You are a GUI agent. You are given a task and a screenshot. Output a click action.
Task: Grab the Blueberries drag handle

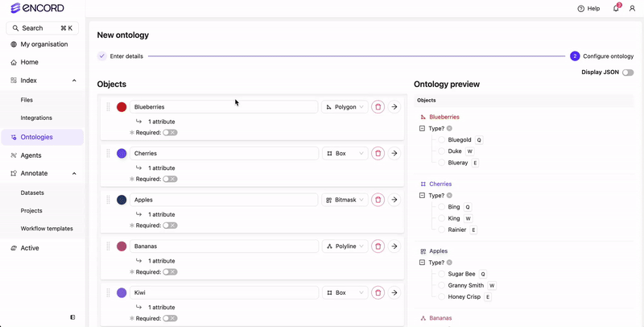pyautogui.click(x=109, y=107)
